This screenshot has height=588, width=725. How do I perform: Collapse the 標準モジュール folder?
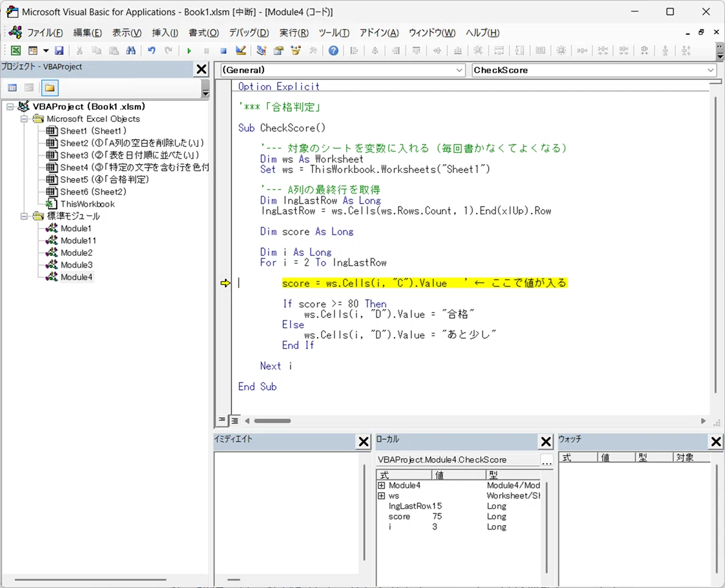[x=24, y=216]
